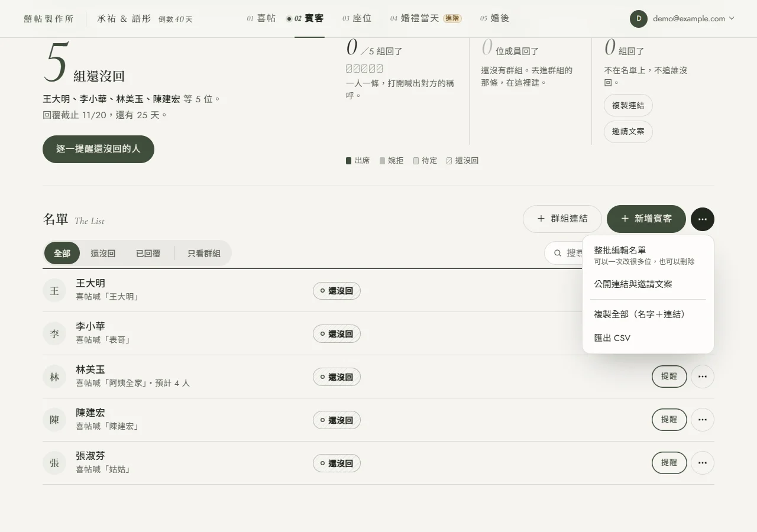Go to the 01 喜帖 tab

261,18
